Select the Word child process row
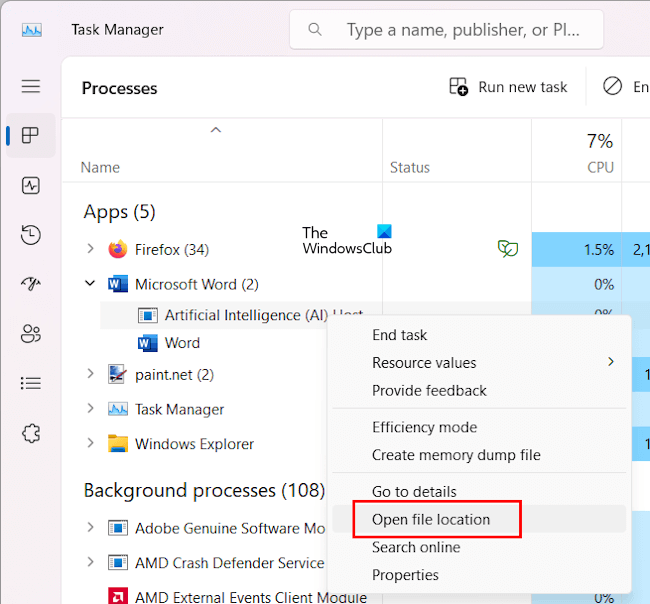The height and width of the screenshot is (604, 650). 182,343
